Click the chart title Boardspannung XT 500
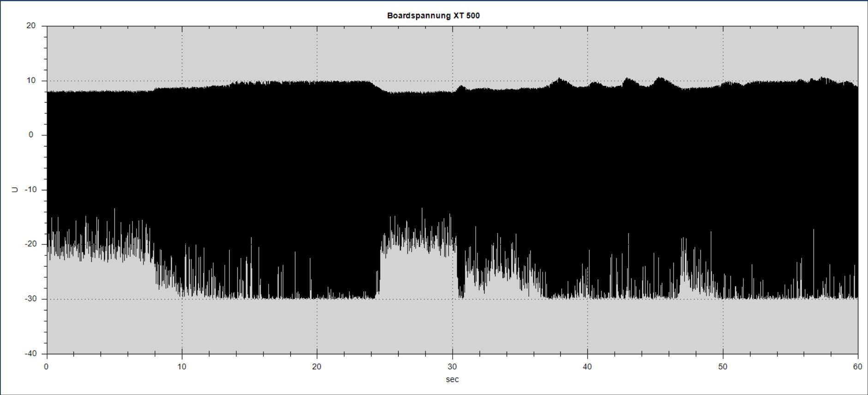The height and width of the screenshot is (395, 868). click(433, 16)
